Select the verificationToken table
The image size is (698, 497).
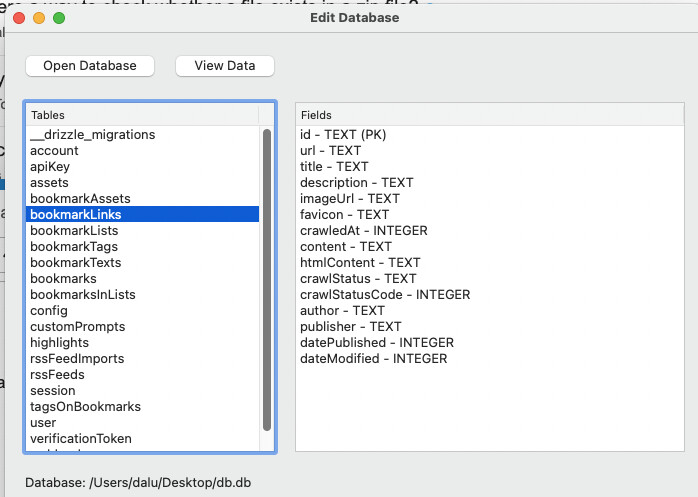80,439
